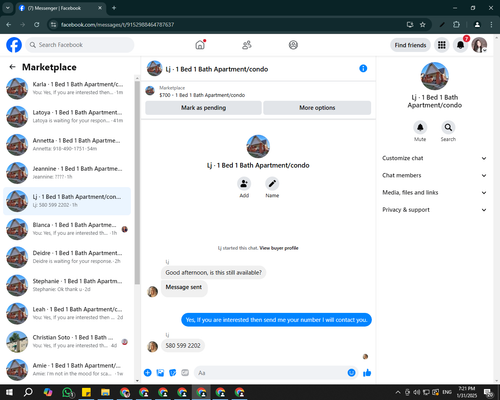This screenshot has height=400, width=500.
Task: Open the Latoya apartment conversation
Action: [x=67, y=117]
